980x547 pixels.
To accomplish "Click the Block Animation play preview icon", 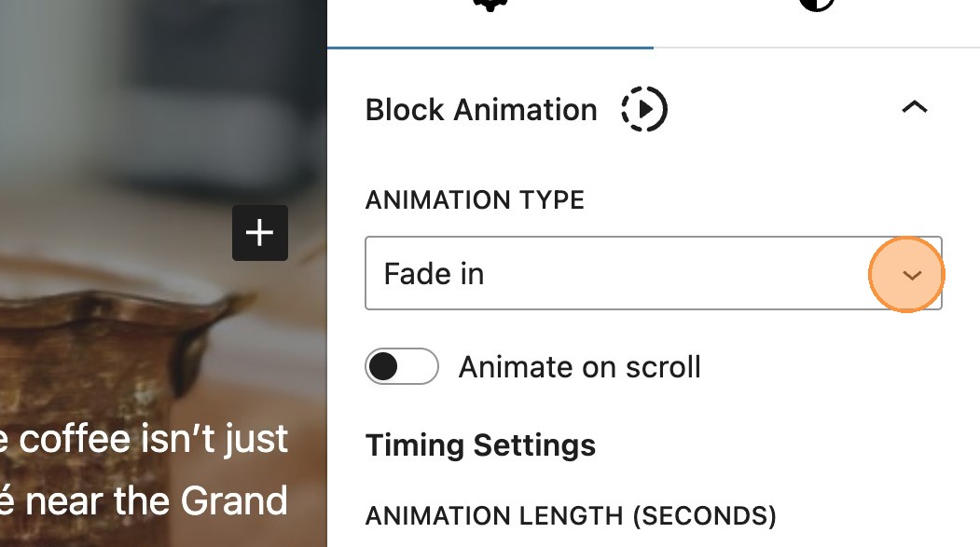I will click(644, 110).
